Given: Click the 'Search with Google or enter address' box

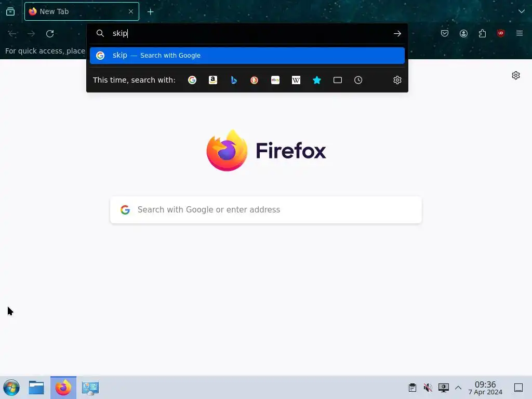Looking at the screenshot, I should [266, 210].
